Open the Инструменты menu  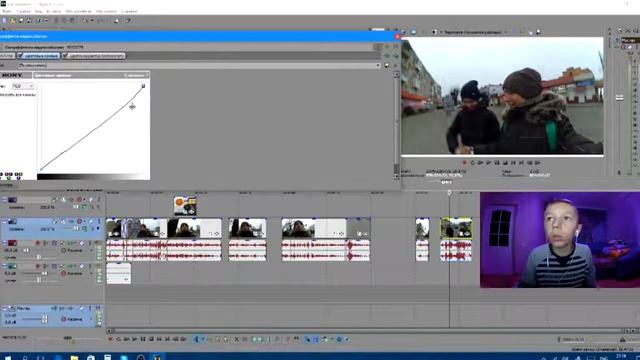point(79,11)
